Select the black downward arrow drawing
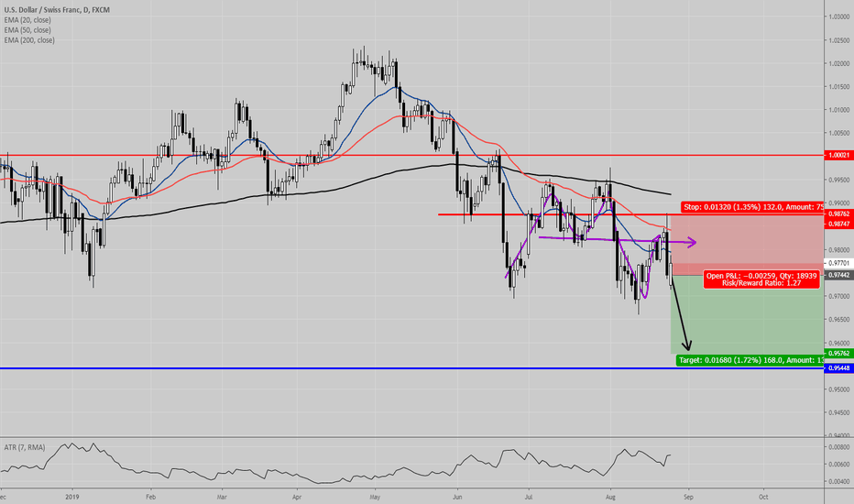The image size is (854, 504). [682, 315]
